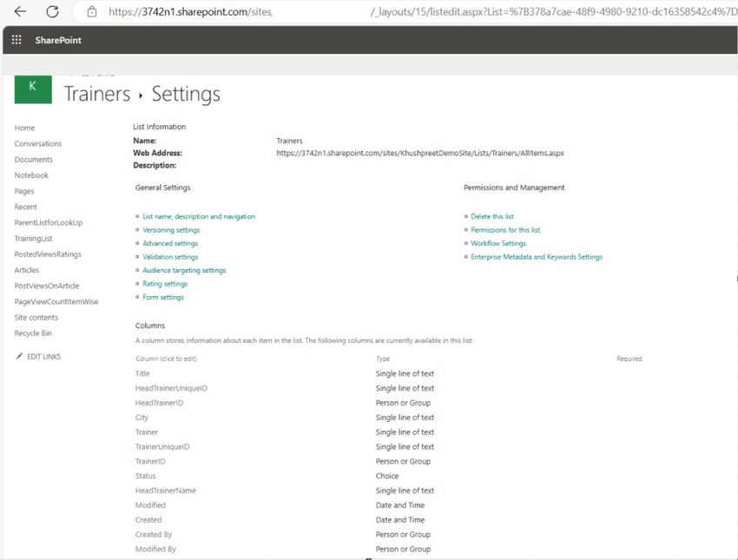Edit the City column
Screen dimensions: 738x560
pyautogui.click(x=142, y=418)
